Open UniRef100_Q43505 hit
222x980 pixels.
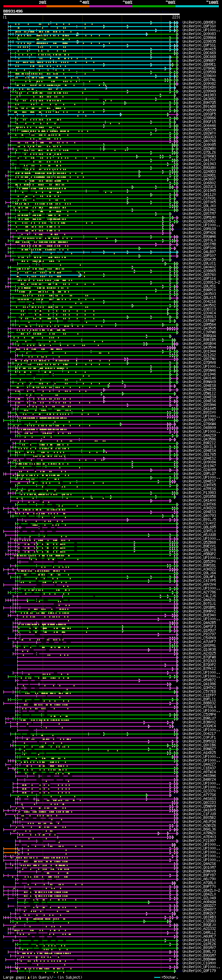click(x=199, y=328)
